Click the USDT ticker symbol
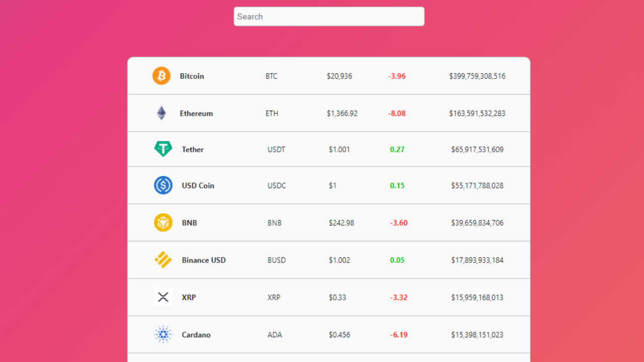This screenshot has width=644, height=362. 276,150
